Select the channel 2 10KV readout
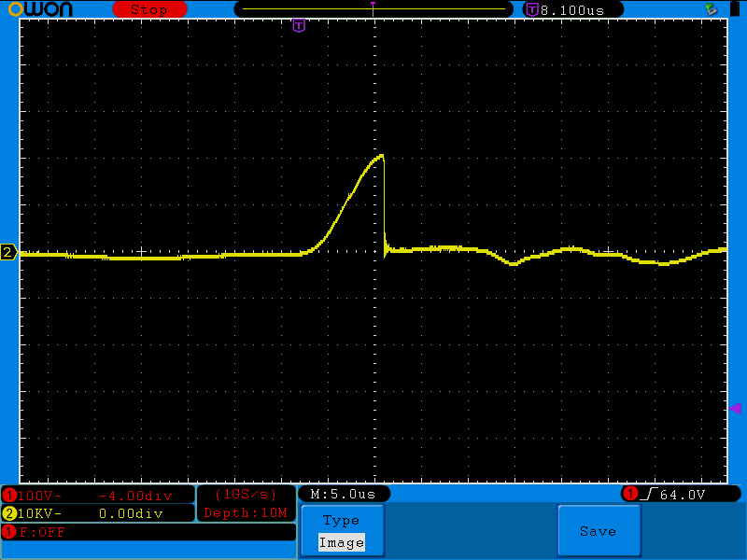This screenshot has width=747, height=560. click(39, 513)
